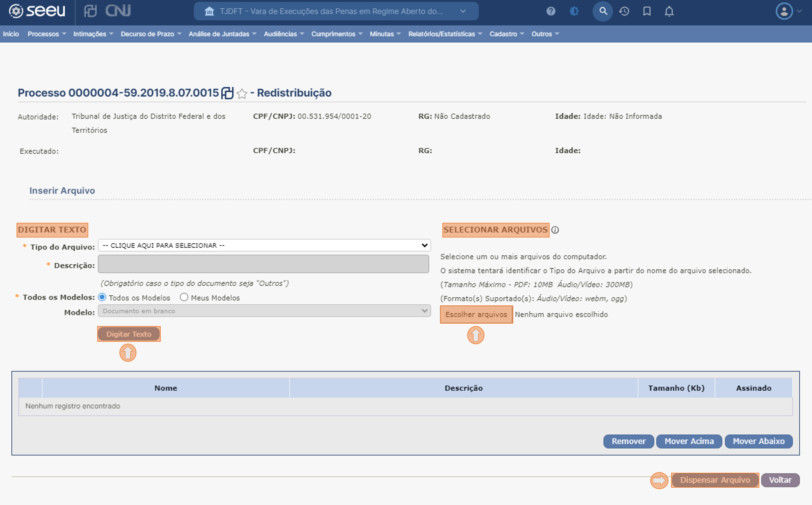
Task: Open the Audiências menu
Action: pyautogui.click(x=284, y=34)
